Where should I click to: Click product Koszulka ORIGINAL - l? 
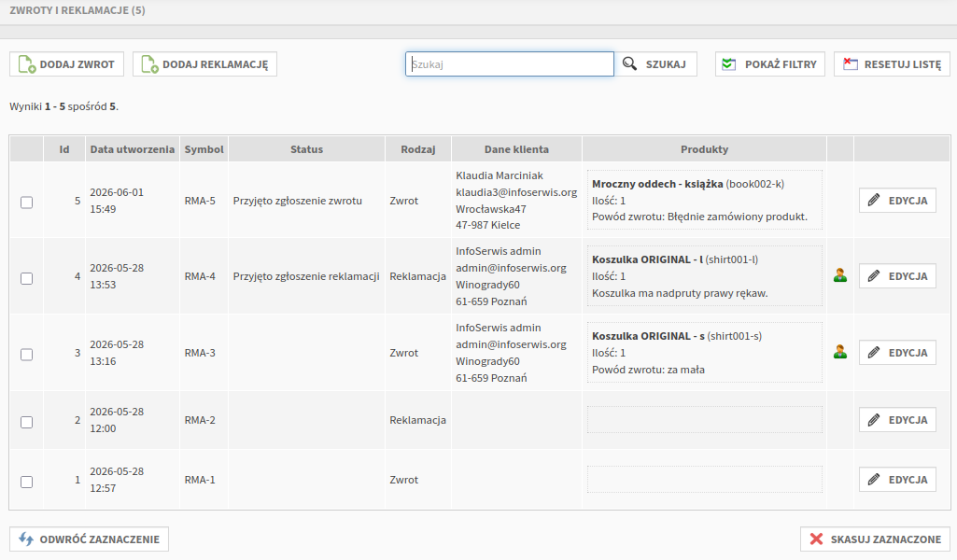tap(647, 259)
